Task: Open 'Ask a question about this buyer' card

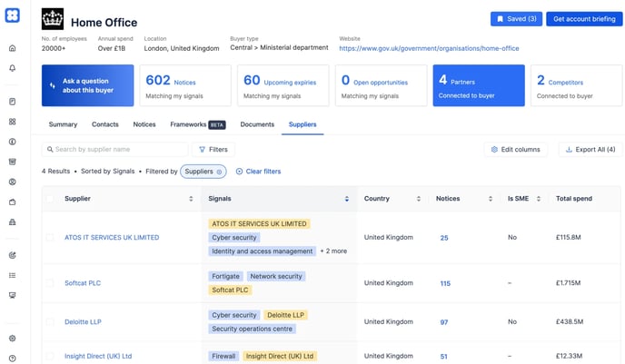Action: tap(88, 85)
